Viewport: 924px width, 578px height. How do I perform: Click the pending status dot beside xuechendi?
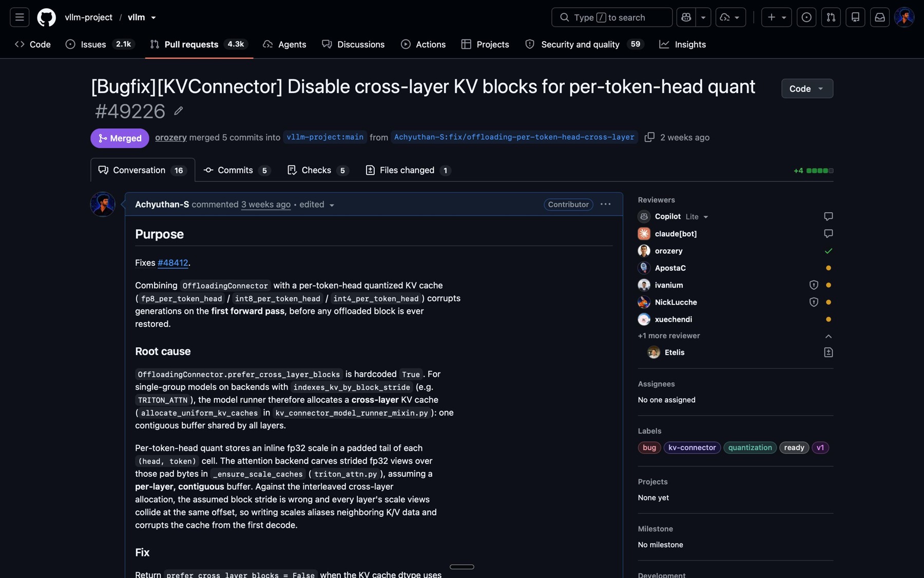coord(828,320)
